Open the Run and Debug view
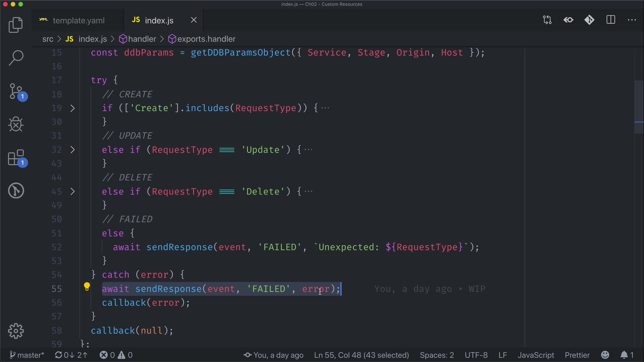This screenshot has height=362, width=644. 16,124
